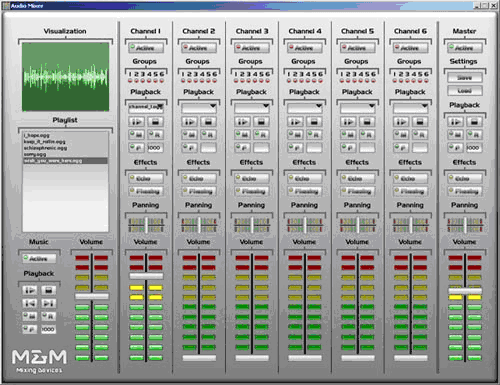
Task: Skip to previous track in Music section
Action: pos(30,303)
